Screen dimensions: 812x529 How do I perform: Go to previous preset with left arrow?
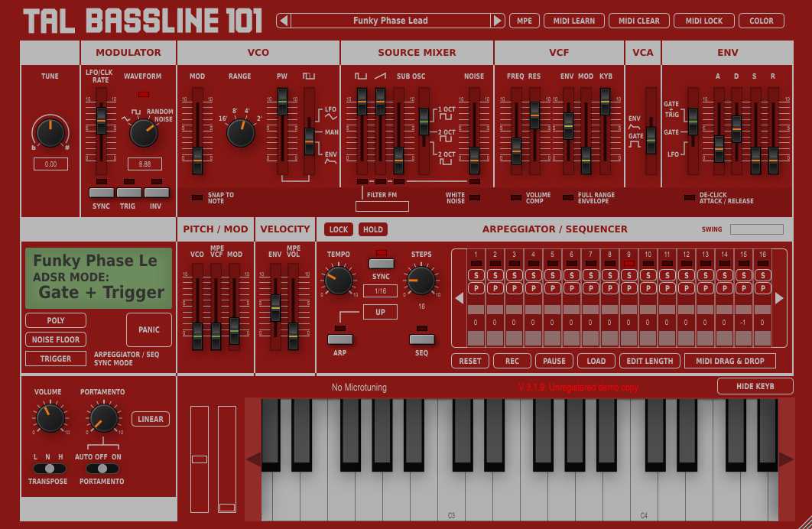(283, 21)
